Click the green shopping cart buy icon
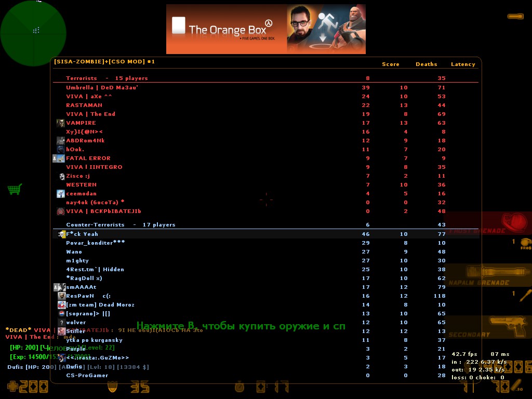 [15, 190]
